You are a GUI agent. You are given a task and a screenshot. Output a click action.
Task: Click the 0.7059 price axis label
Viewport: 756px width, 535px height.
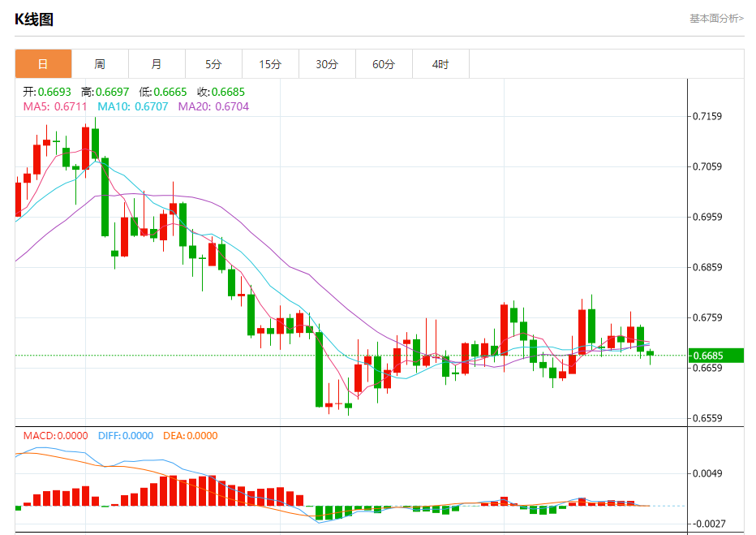tap(707, 167)
